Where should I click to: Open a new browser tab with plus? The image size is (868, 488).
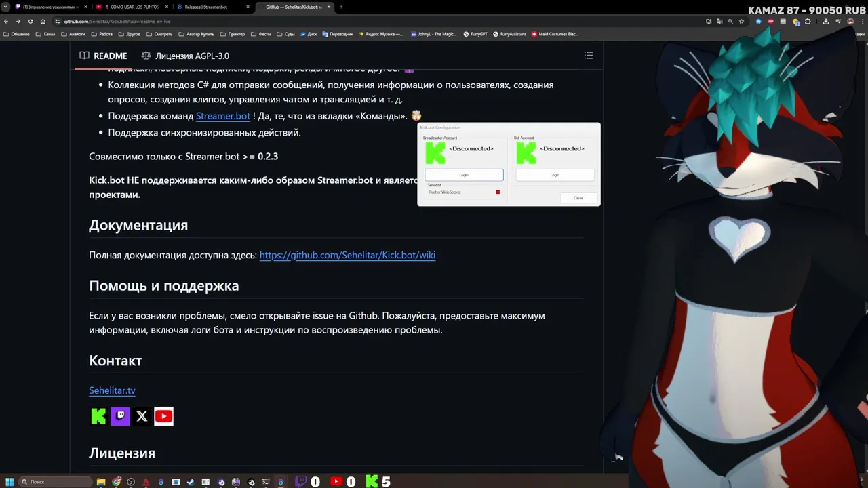[341, 7]
